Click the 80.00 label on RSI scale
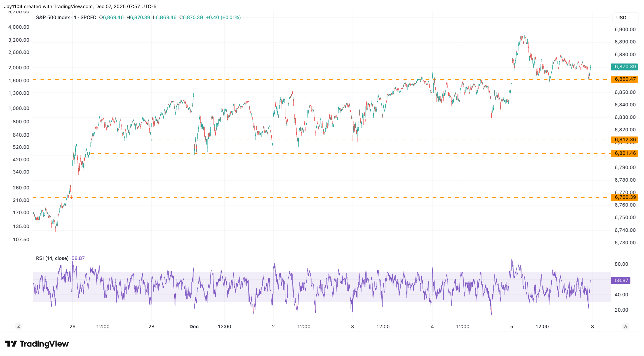This screenshot has width=644, height=356. coord(621,264)
